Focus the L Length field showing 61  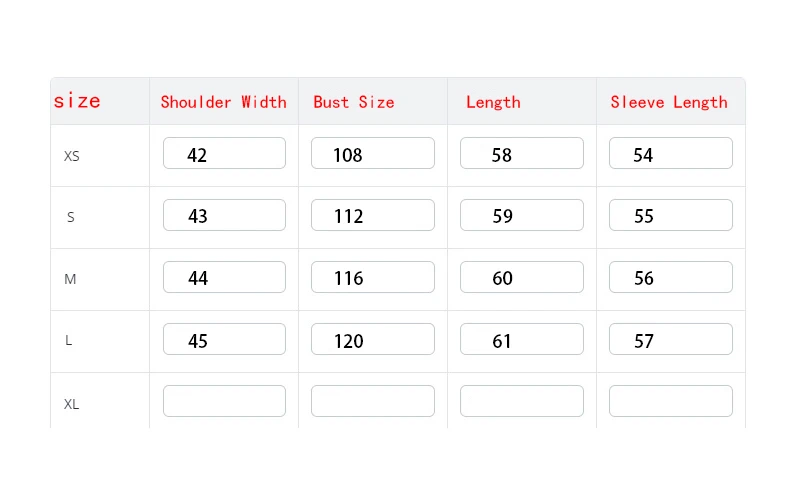tap(521, 340)
